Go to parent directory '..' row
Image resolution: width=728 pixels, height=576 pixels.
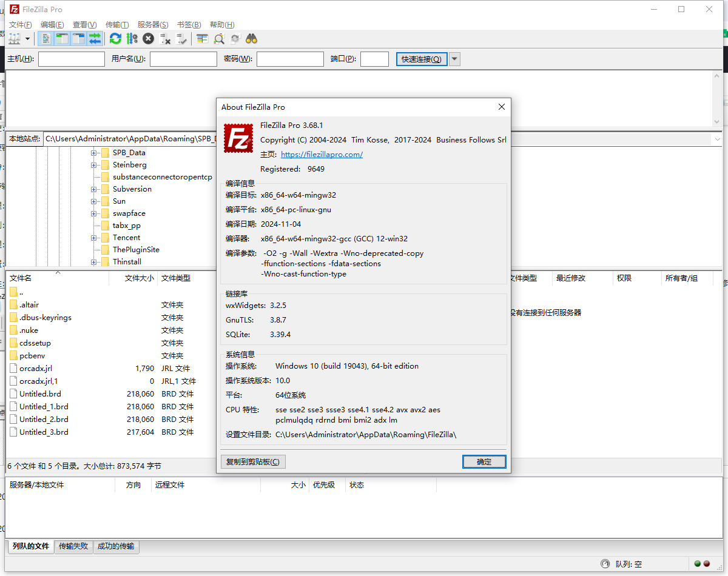click(109, 292)
